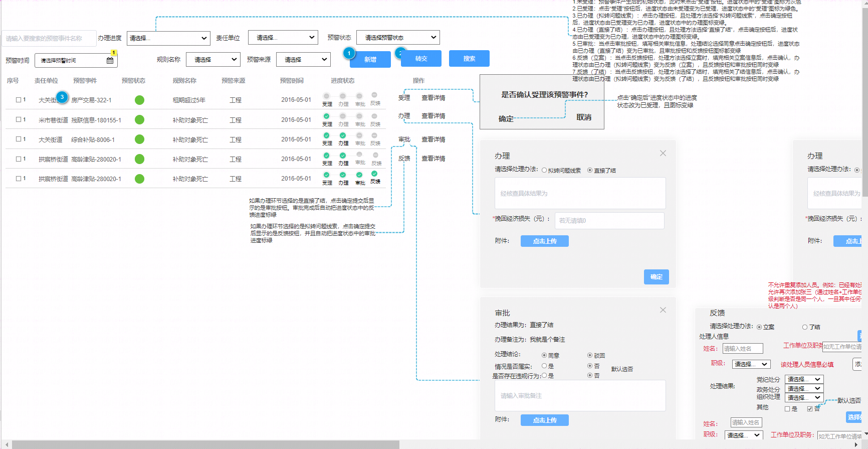Click green status dot for 综合补贴-8006-1 row
Viewport: 868px width, 449px height.
(x=139, y=139)
